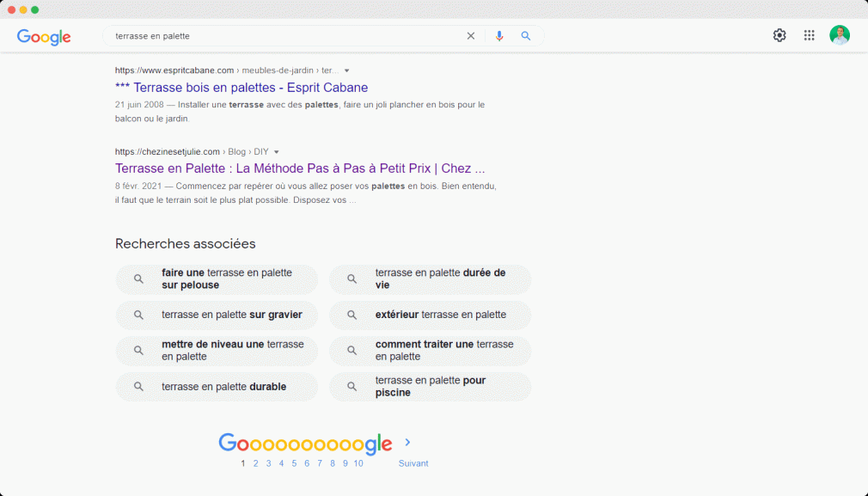Open 'Terrasse bois en palettes - Esprit Cabane' result
Viewport: 868px width, 496px height.
[241, 88]
